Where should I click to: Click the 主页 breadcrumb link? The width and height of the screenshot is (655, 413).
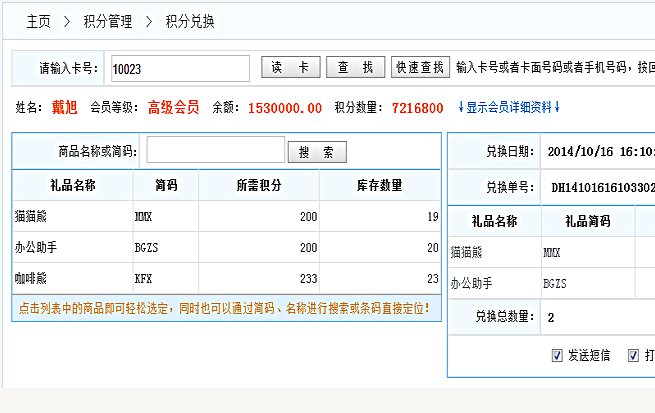click(x=38, y=21)
